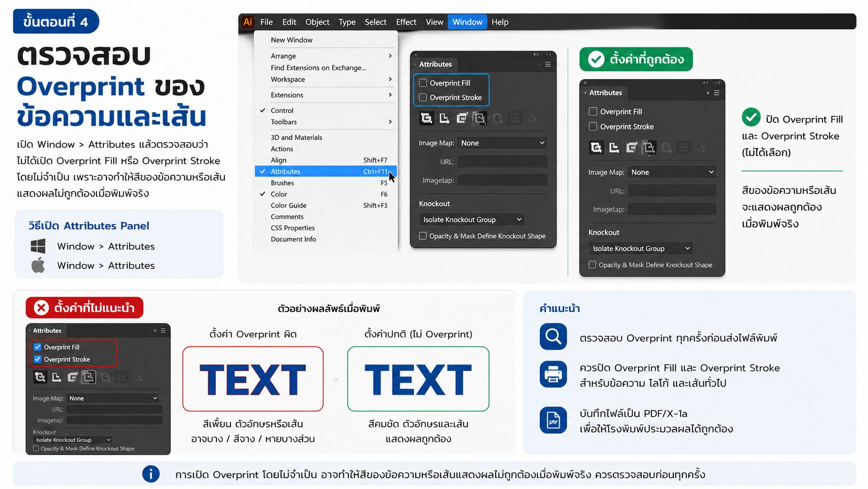This screenshot has width=868, height=489.
Task: Click the ขั้นตอนที่ 4 step badge
Action: pos(56,21)
